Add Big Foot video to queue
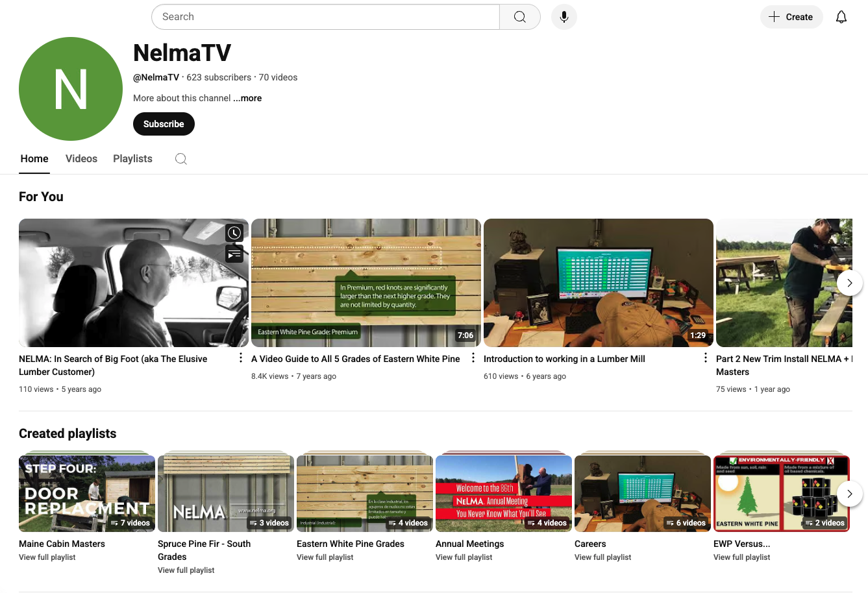This screenshot has width=868, height=593. pos(234,254)
